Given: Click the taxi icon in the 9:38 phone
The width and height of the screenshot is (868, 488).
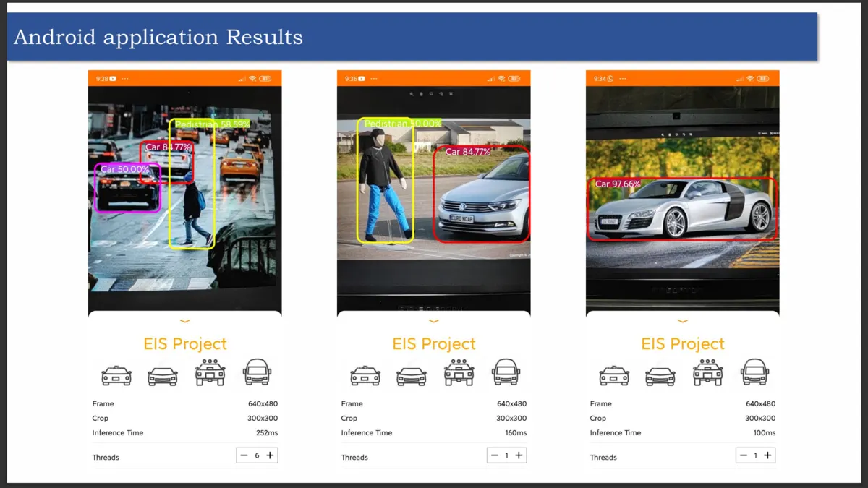Looking at the screenshot, I should coord(116,375).
